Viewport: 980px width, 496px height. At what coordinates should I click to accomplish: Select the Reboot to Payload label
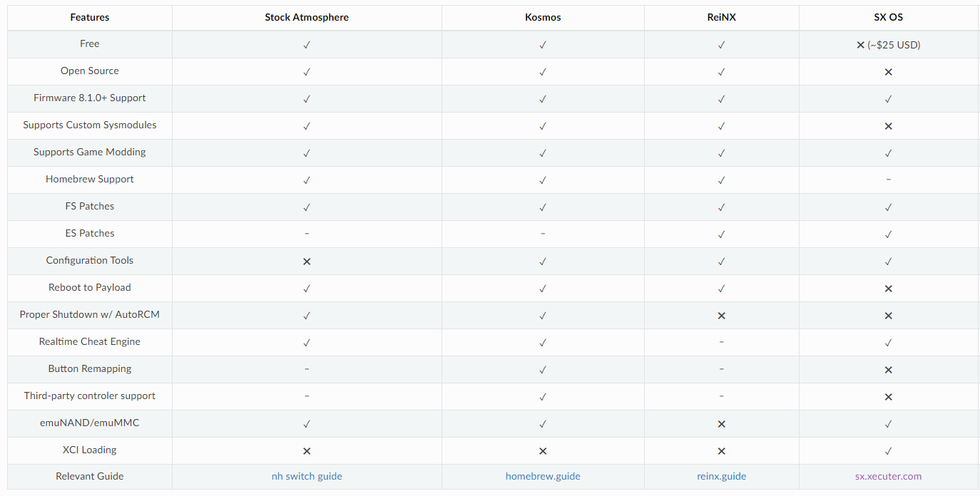pos(90,287)
